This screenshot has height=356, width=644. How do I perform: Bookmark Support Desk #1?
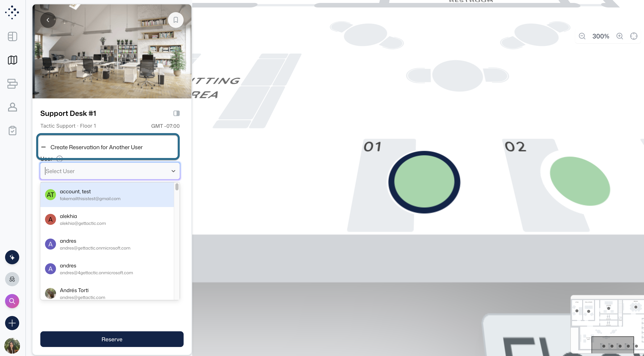176,20
